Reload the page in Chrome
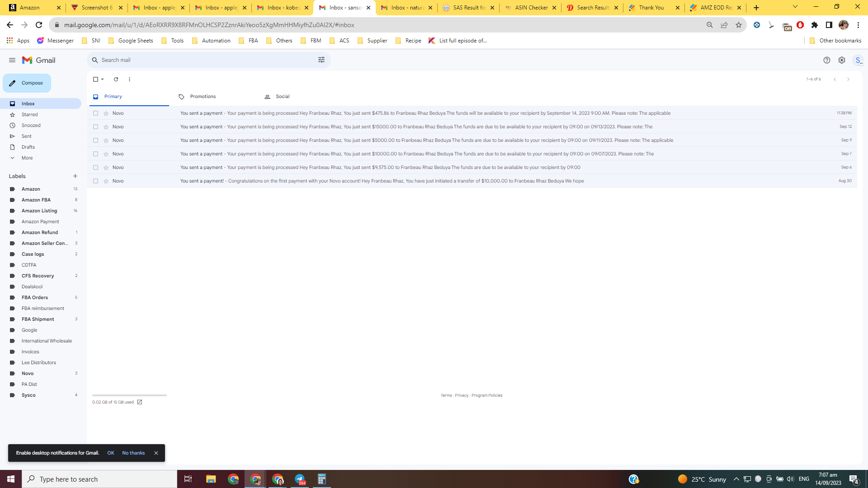 tap(39, 25)
